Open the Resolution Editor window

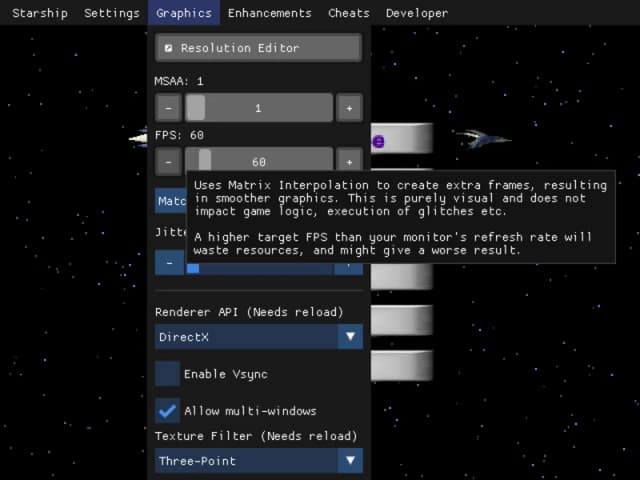tap(258, 48)
